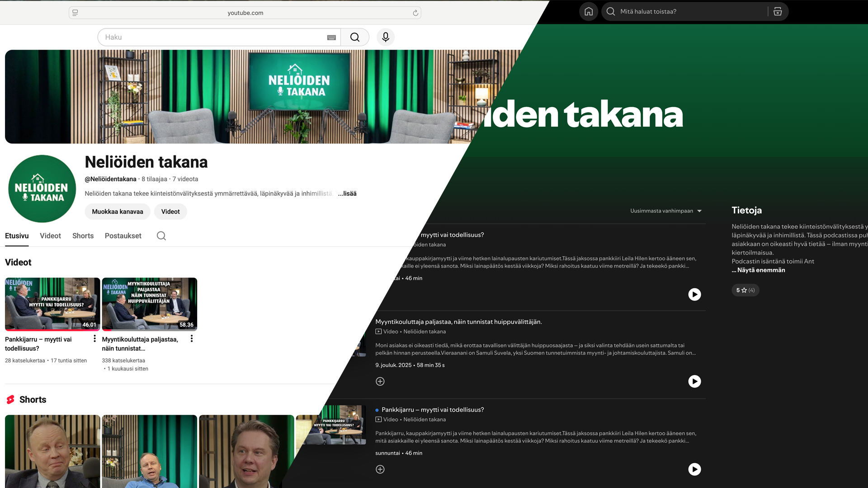Play the Myyntikouluttaja paljastaa episode
868x488 pixels.
point(694,381)
